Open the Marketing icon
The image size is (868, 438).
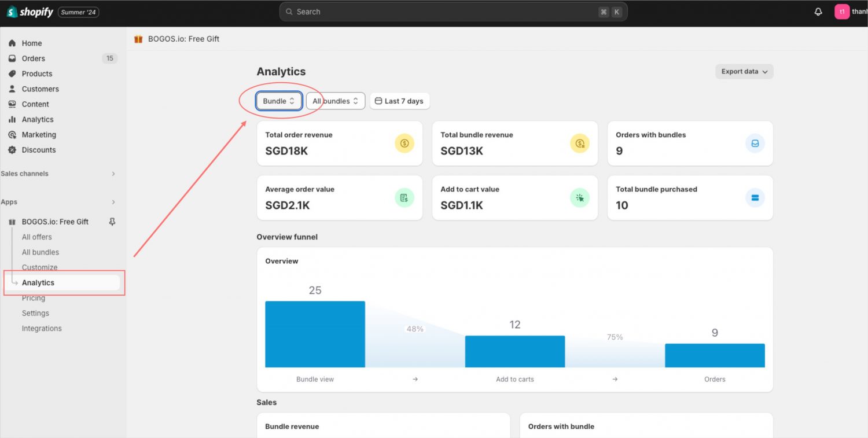(13, 134)
